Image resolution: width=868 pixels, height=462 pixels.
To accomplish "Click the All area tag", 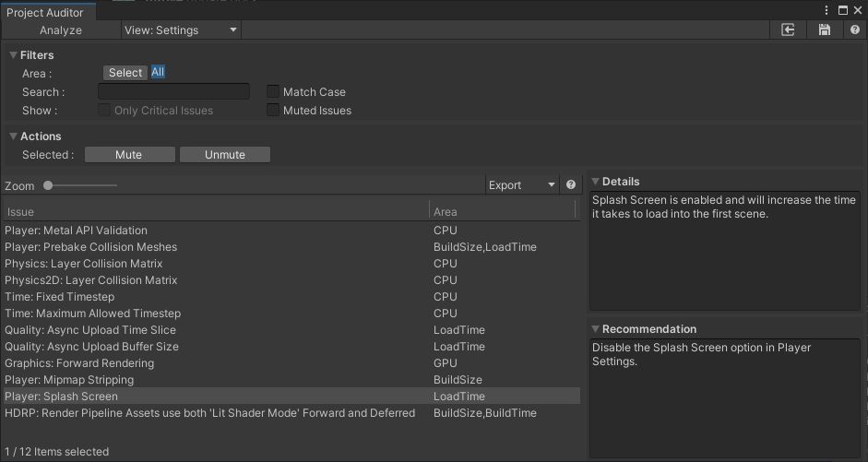I will 158,72.
